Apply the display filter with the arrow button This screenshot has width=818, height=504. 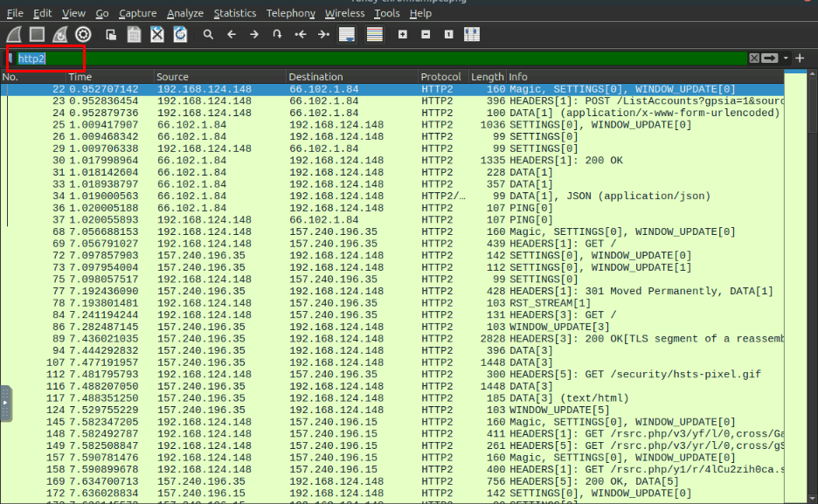(770, 58)
